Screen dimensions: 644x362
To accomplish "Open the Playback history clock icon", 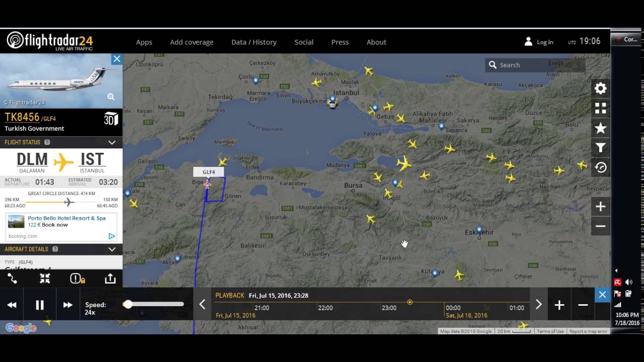I will [x=600, y=167].
